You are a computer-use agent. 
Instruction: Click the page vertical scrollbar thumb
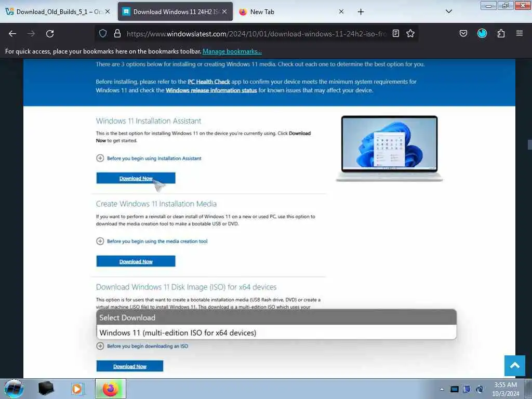click(529, 144)
